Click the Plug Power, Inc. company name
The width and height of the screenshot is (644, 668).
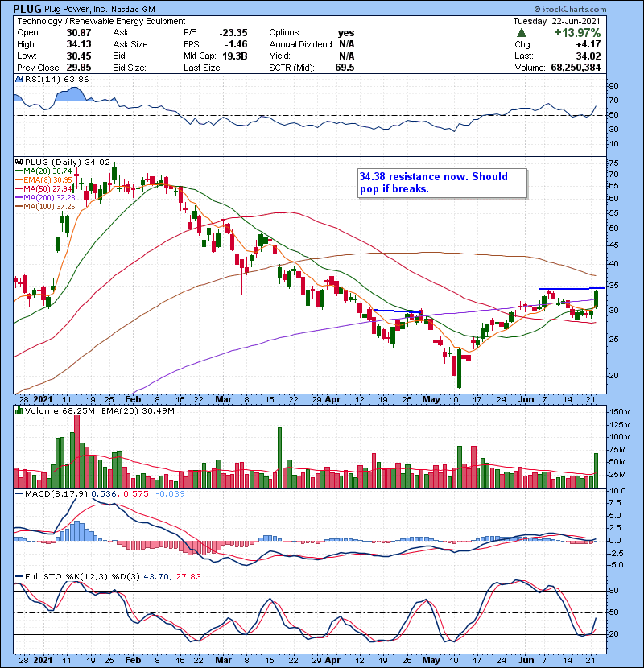click(x=75, y=9)
